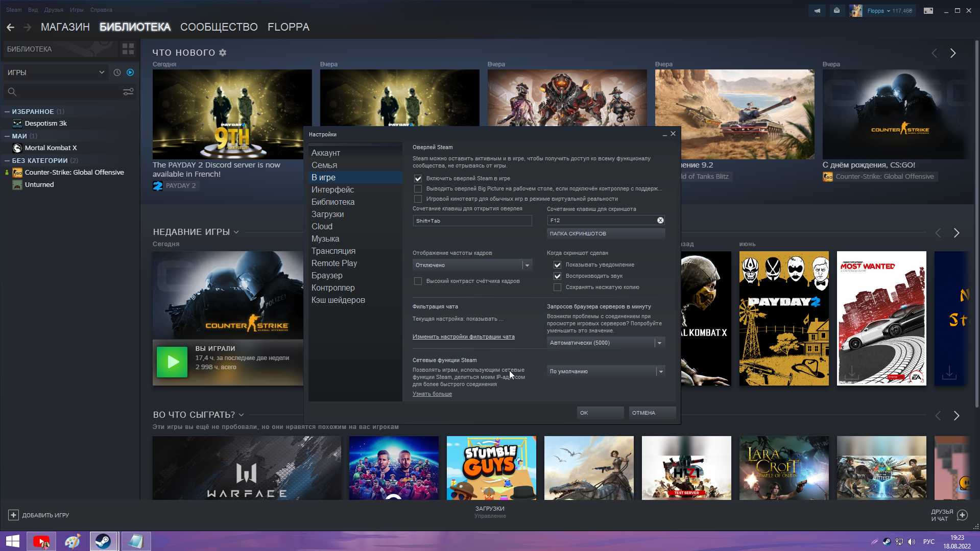980x551 pixels.
Task: Open What's New settings gear
Action: (223, 53)
